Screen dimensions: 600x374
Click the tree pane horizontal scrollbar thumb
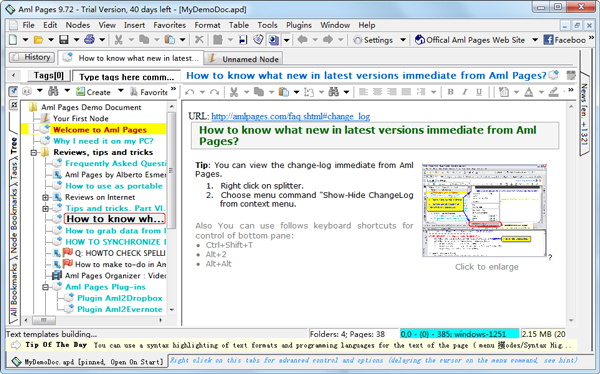point(44,320)
